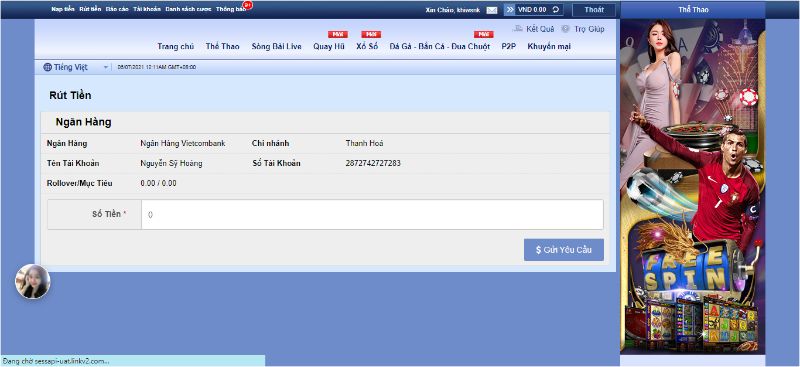Click the Thể Thao side banner header
This screenshot has height=367, width=800.
click(x=693, y=10)
